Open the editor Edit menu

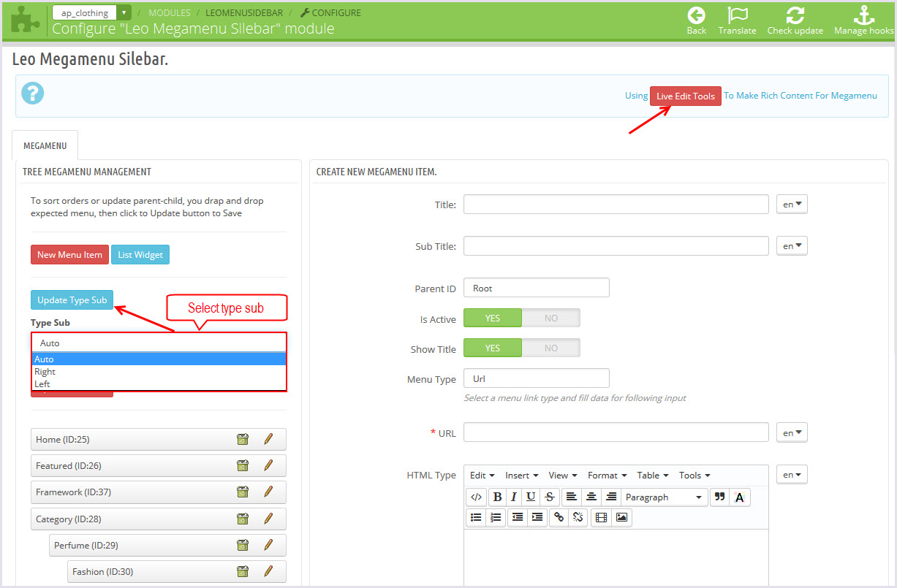click(x=482, y=475)
